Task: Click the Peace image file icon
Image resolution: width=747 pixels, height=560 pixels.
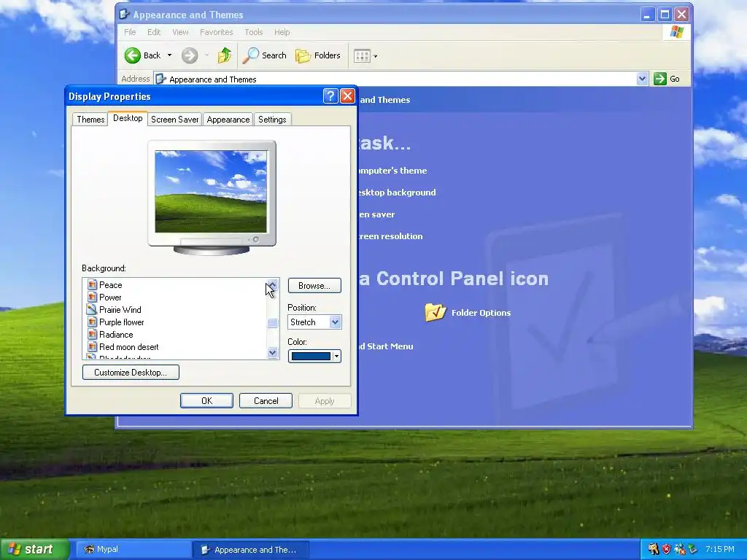Action: coord(92,285)
